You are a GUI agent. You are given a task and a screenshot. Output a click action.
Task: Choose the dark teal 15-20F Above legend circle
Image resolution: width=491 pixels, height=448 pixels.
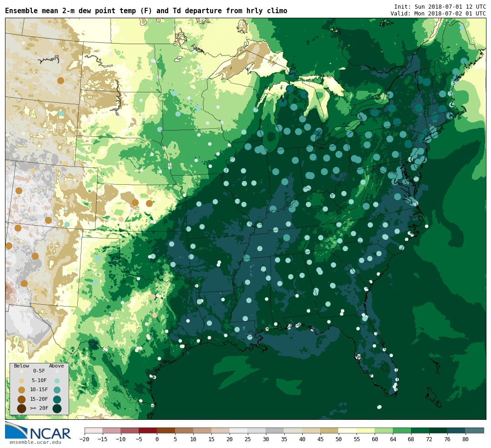[x=57, y=399]
